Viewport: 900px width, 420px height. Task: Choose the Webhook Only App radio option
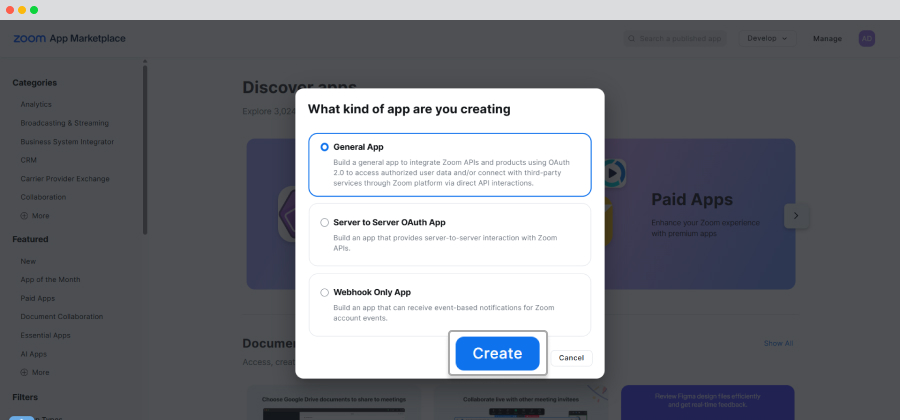(324, 293)
